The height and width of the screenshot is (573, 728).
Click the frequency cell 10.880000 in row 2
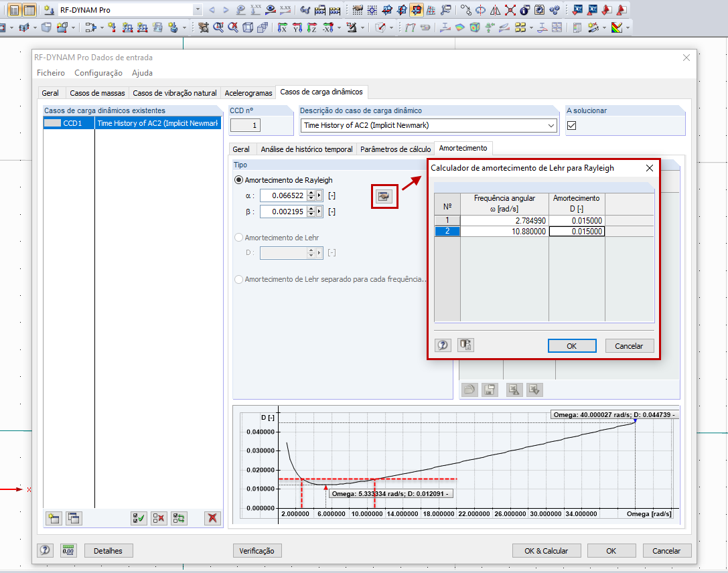(504, 231)
